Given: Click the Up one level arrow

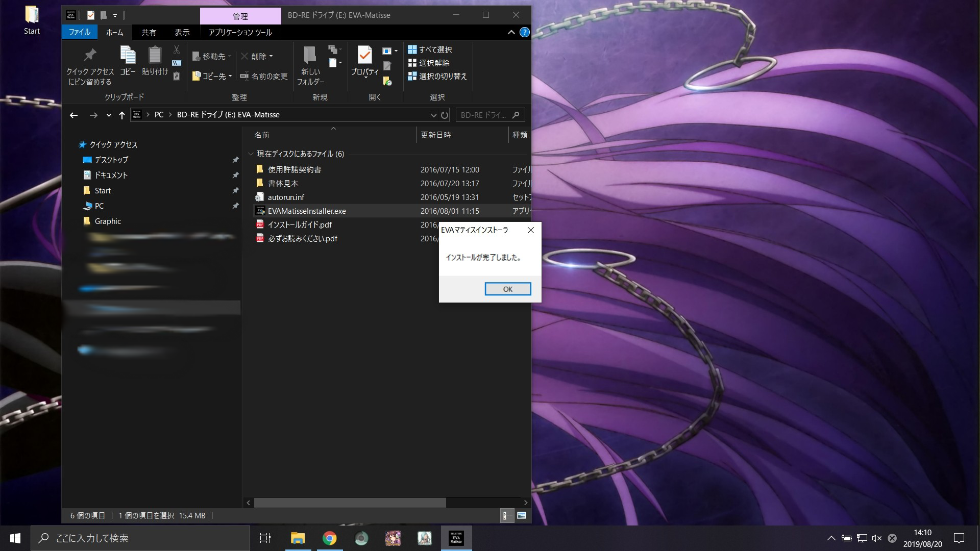Looking at the screenshot, I should point(121,115).
